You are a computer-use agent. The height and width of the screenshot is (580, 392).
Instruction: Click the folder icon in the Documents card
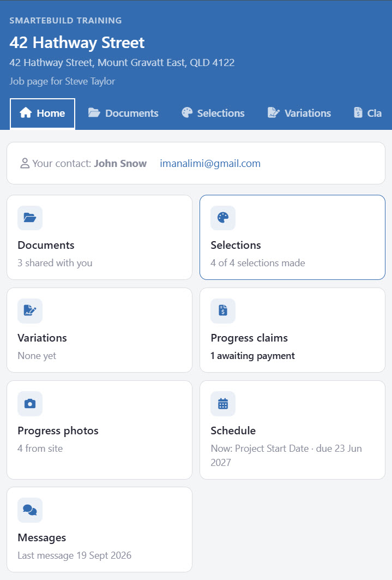[30, 218]
